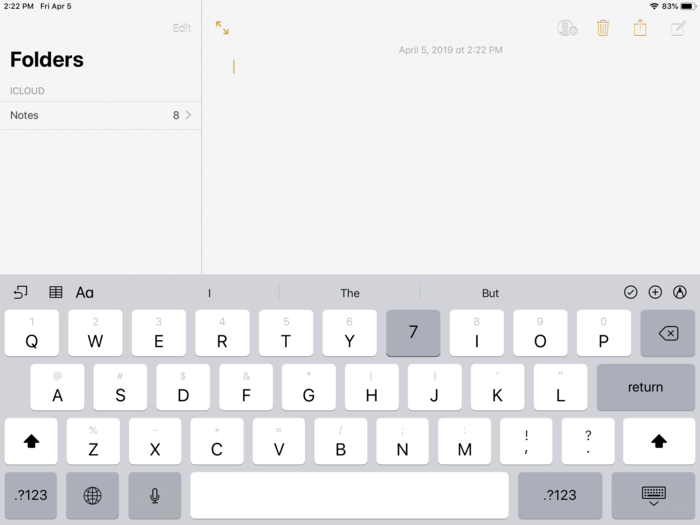Tap the P key
The width and height of the screenshot is (700, 525).
604,333
